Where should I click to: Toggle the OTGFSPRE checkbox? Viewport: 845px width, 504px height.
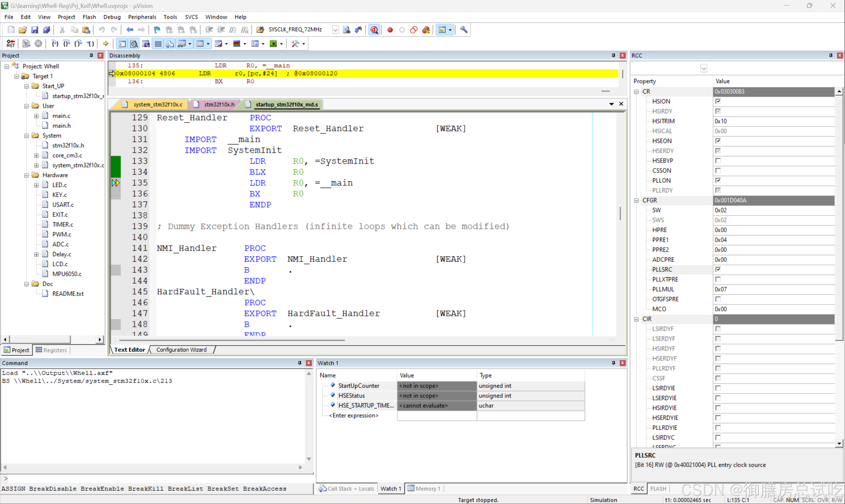(x=718, y=299)
